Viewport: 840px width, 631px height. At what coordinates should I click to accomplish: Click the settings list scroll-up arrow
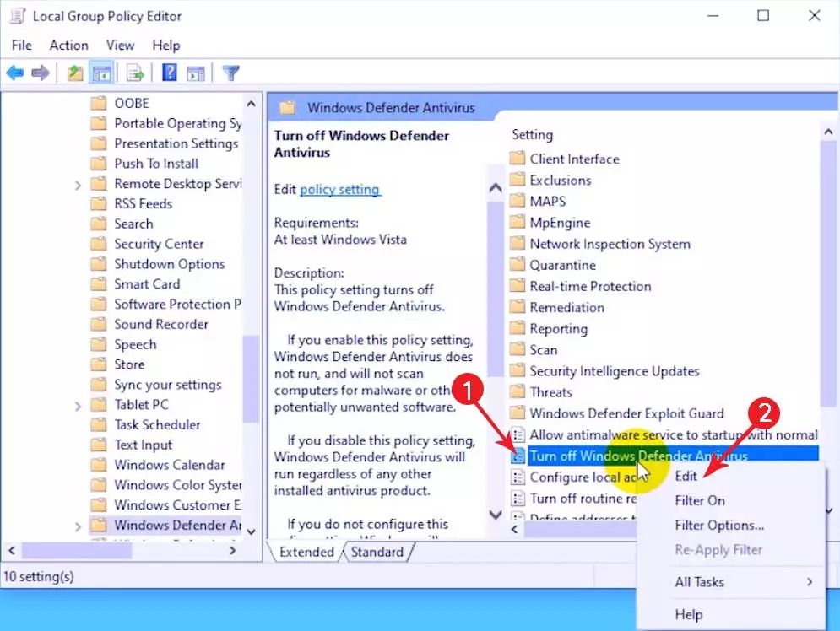click(x=828, y=132)
